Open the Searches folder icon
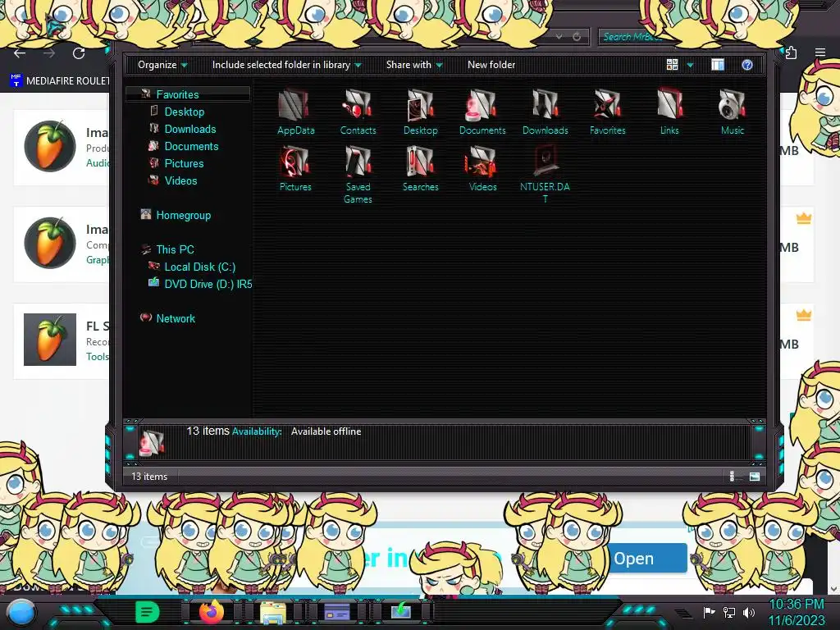 click(421, 169)
